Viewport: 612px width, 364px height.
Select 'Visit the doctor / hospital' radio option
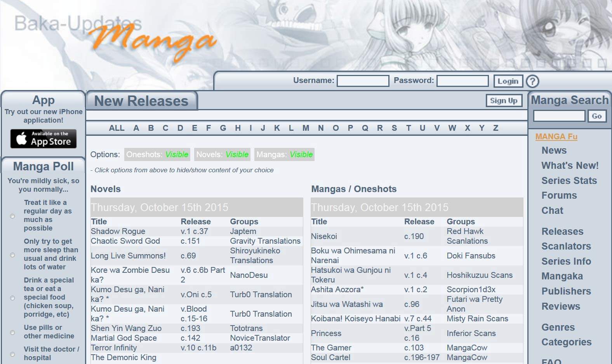[x=12, y=354]
